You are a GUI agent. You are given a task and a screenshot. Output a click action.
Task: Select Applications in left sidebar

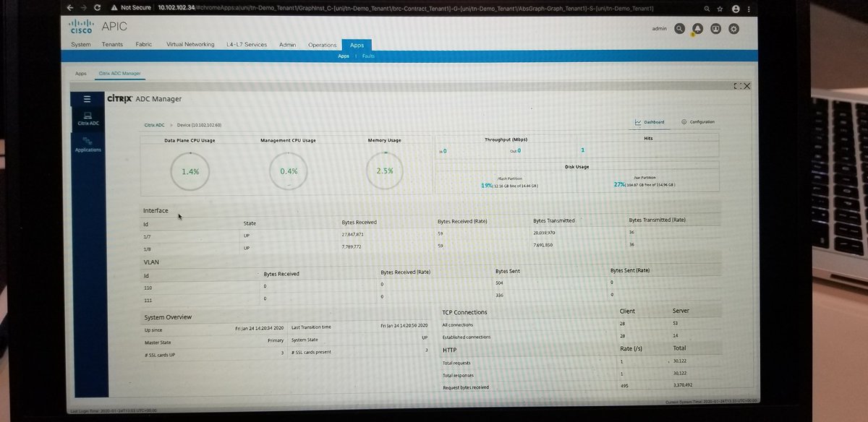88,145
